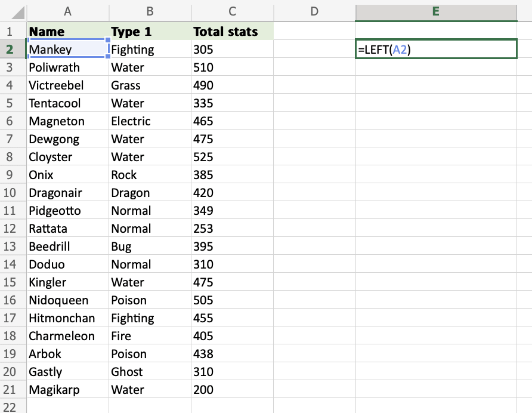Click the Type 1 header cell
The width and height of the screenshot is (532, 413).
click(x=150, y=32)
